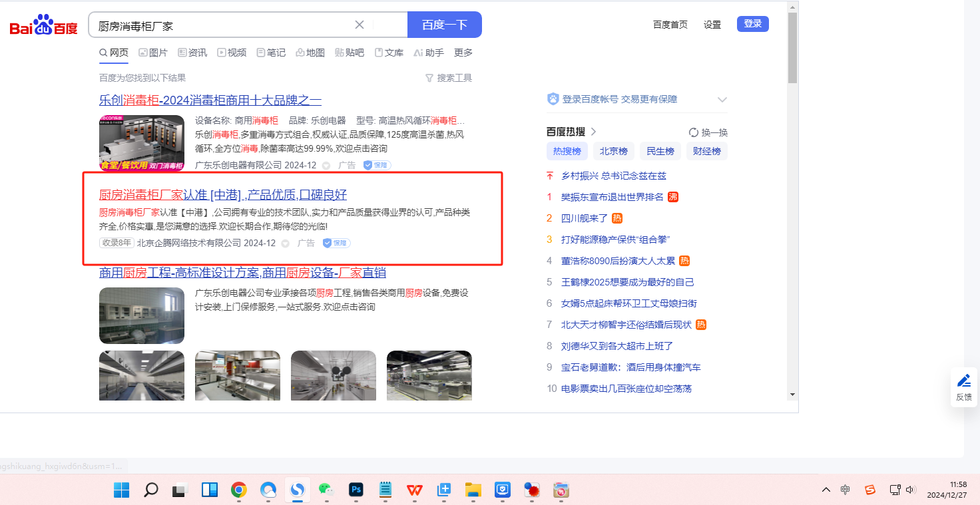The image size is (980, 505).
Task: Click the 百度一下 search button
Action: (x=445, y=25)
